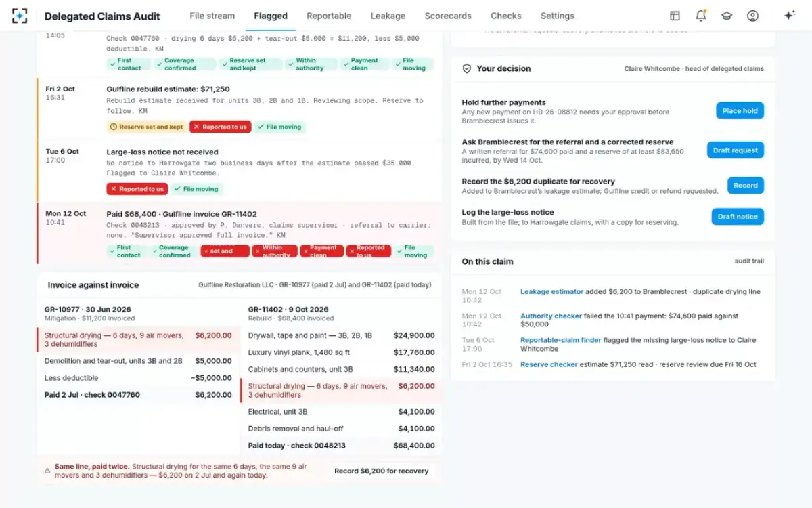
Task: Click the warning triangle in Same line alert
Action: (47, 471)
